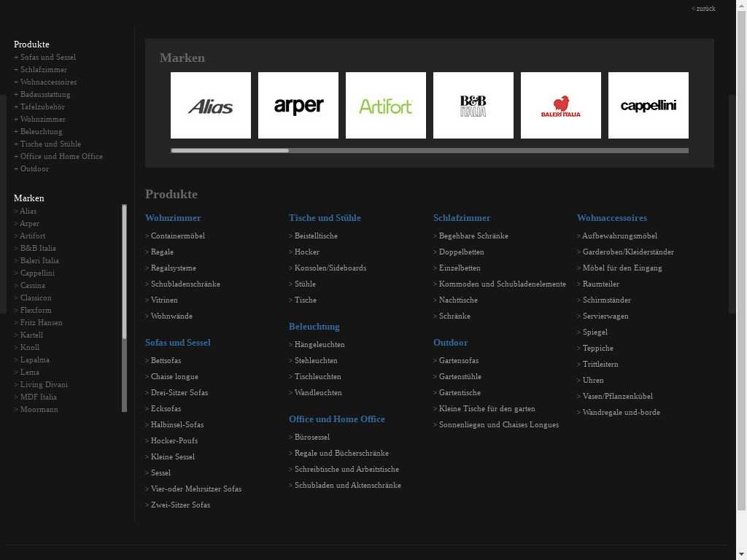Open Office und Home Office heading
Viewport: 747px width, 560px height.
[x=337, y=419]
